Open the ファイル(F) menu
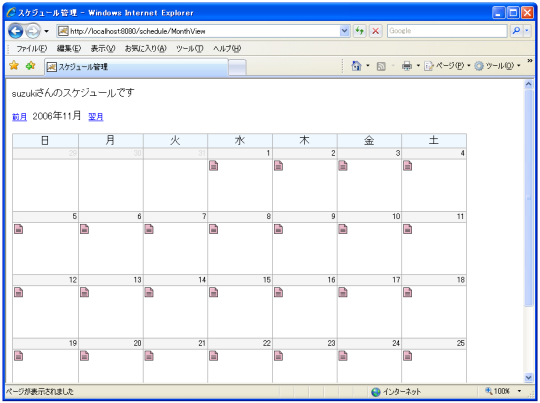The image size is (540, 403). tap(31, 49)
